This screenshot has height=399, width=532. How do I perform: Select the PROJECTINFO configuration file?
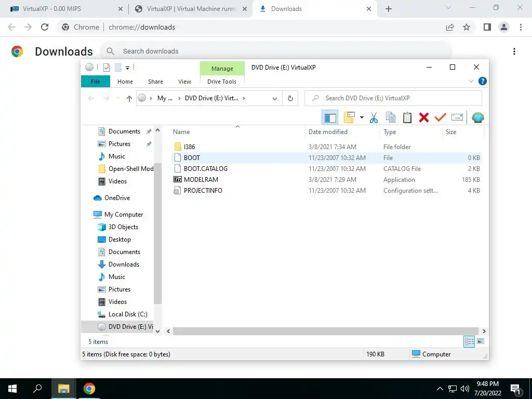[203, 190]
